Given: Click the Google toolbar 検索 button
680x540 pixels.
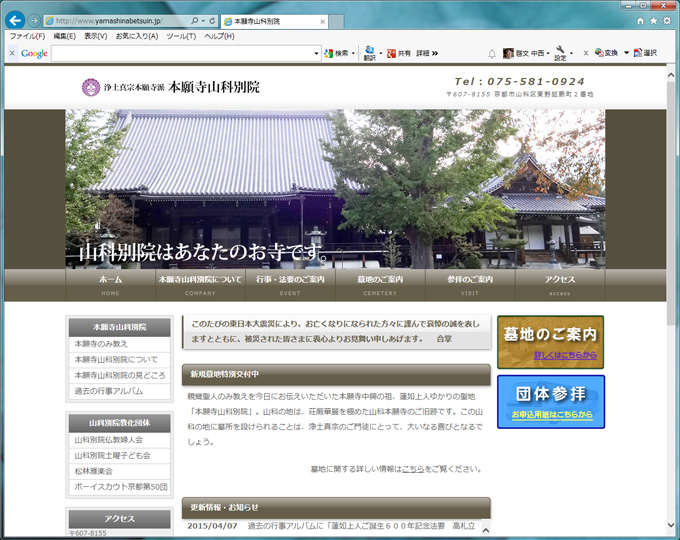Looking at the screenshot, I should 337,53.
